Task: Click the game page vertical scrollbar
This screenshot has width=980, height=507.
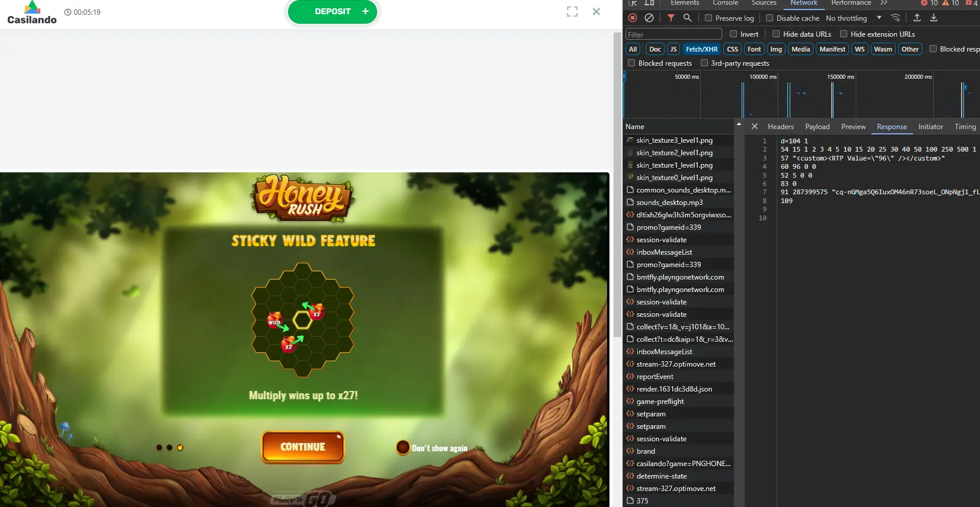Action: 617,184
